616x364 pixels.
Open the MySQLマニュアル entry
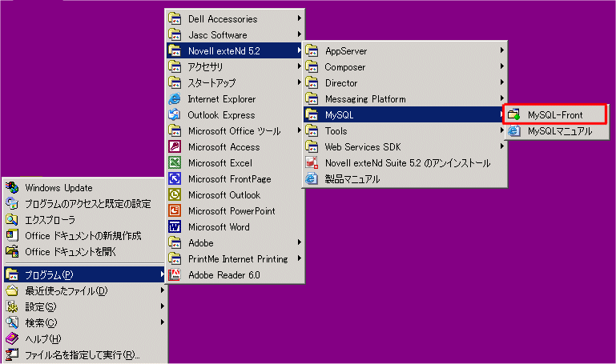[555, 131]
